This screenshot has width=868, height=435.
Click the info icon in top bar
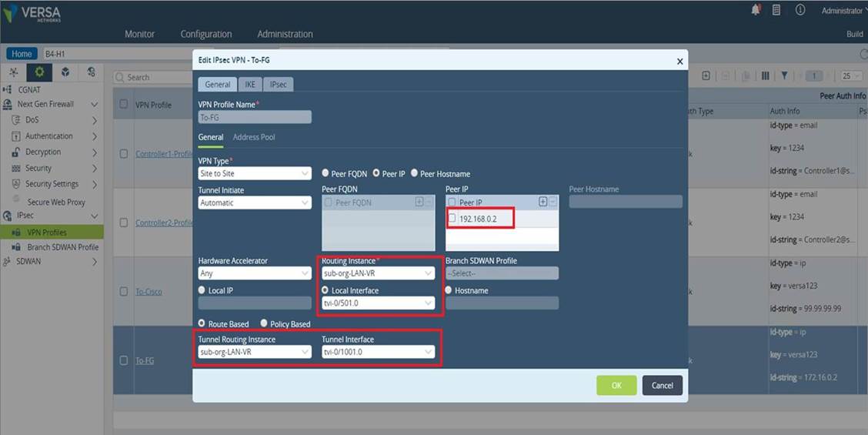800,10
